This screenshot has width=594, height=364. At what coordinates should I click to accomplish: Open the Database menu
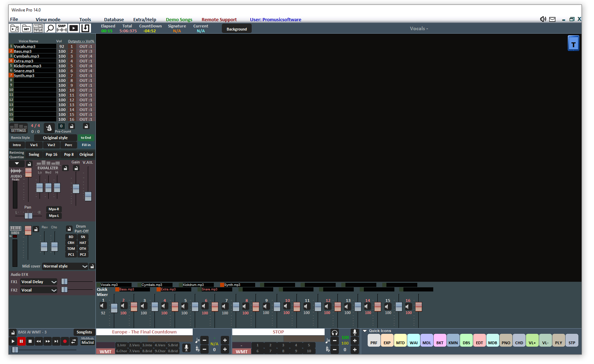(114, 19)
